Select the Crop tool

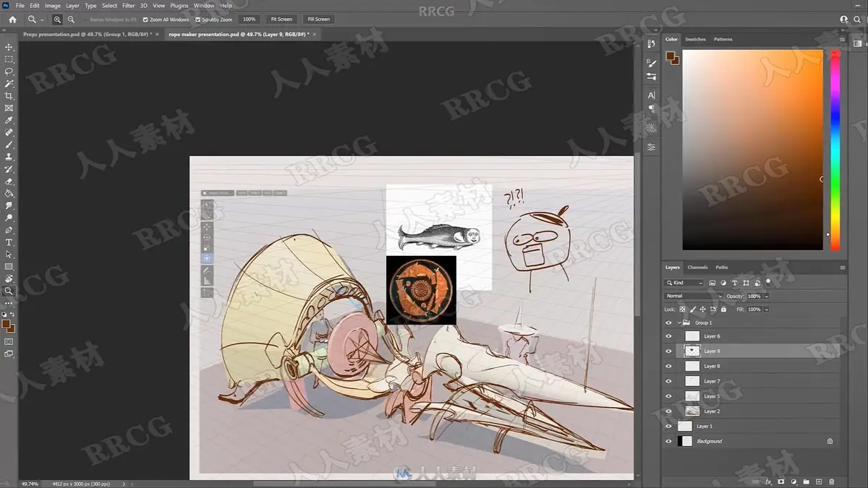click(x=9, y=96)
